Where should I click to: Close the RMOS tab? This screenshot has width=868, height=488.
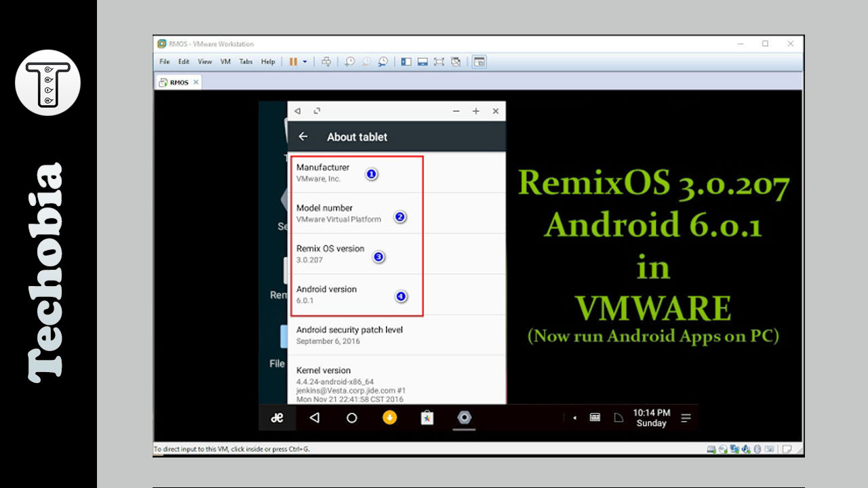[x=196, y=82]
